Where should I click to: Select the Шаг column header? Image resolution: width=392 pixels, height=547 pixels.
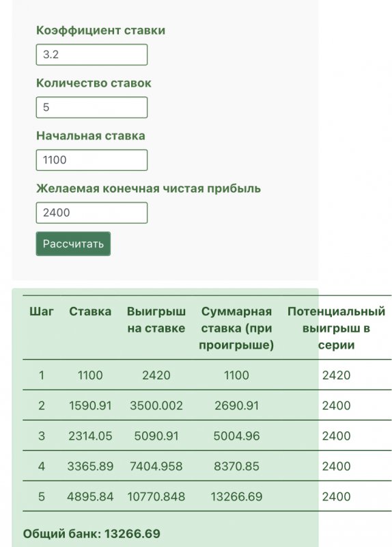coord(42,311)
